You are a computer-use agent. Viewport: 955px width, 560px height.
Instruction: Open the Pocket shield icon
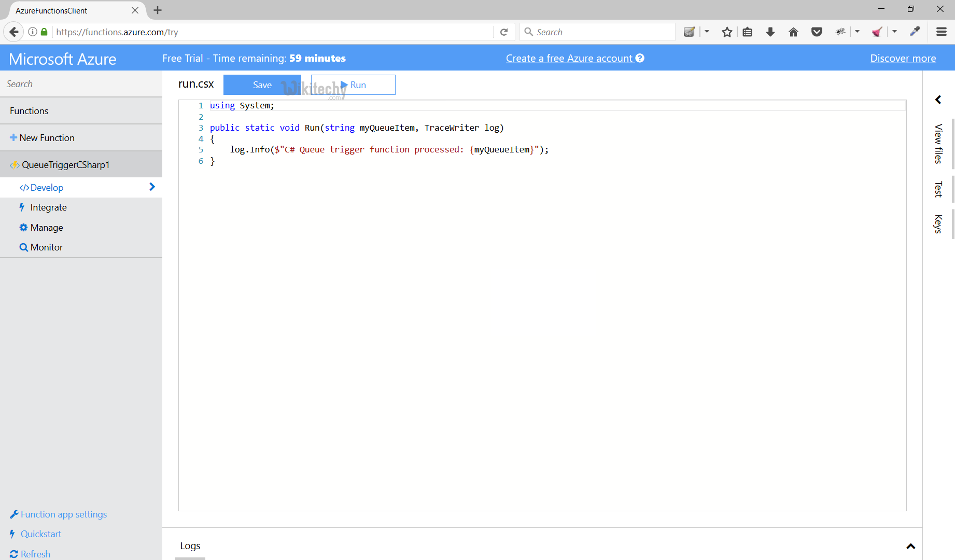click(817, 32)
